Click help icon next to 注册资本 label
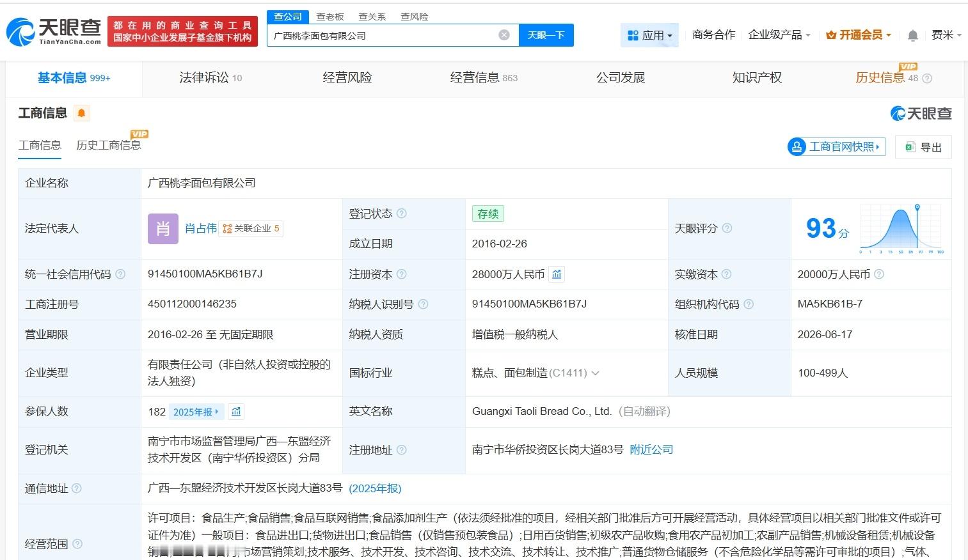Viewport: 968px width, 560px height. click(401, 274)
